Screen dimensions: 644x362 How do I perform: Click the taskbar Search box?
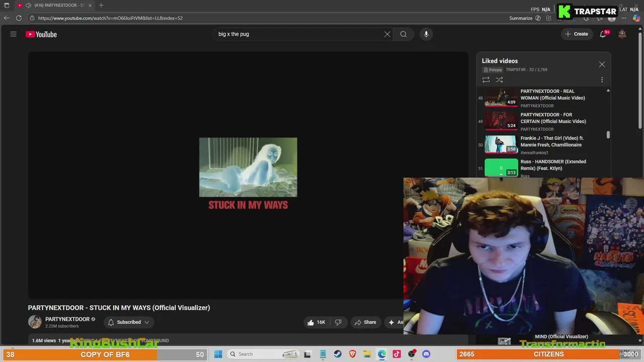(x=263, y=354)
